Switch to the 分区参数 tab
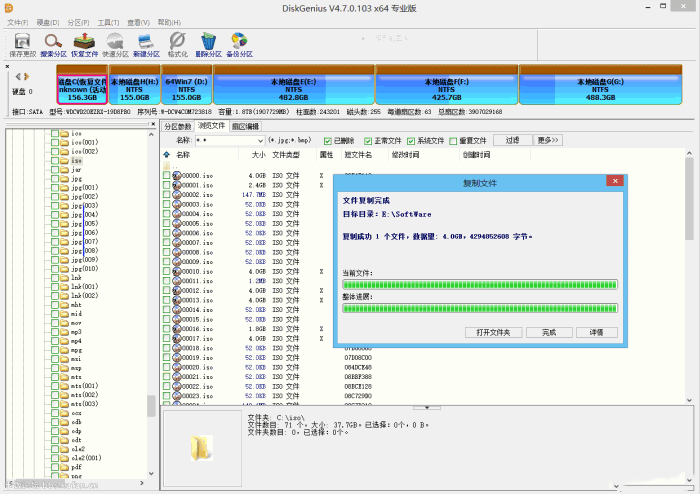Viewport: 700px width, 494px height. click(178, 126)
